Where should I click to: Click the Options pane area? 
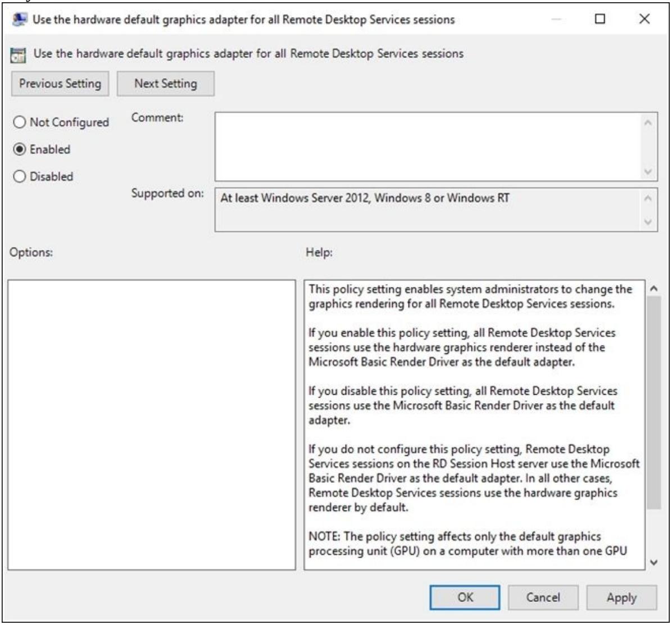click(x=152, y=425)
